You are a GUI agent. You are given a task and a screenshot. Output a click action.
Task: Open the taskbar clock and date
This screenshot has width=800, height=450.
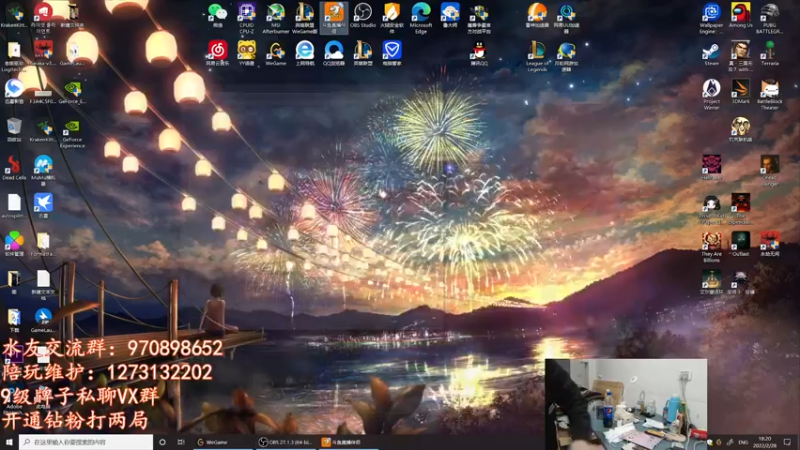(x=765, y=442)
